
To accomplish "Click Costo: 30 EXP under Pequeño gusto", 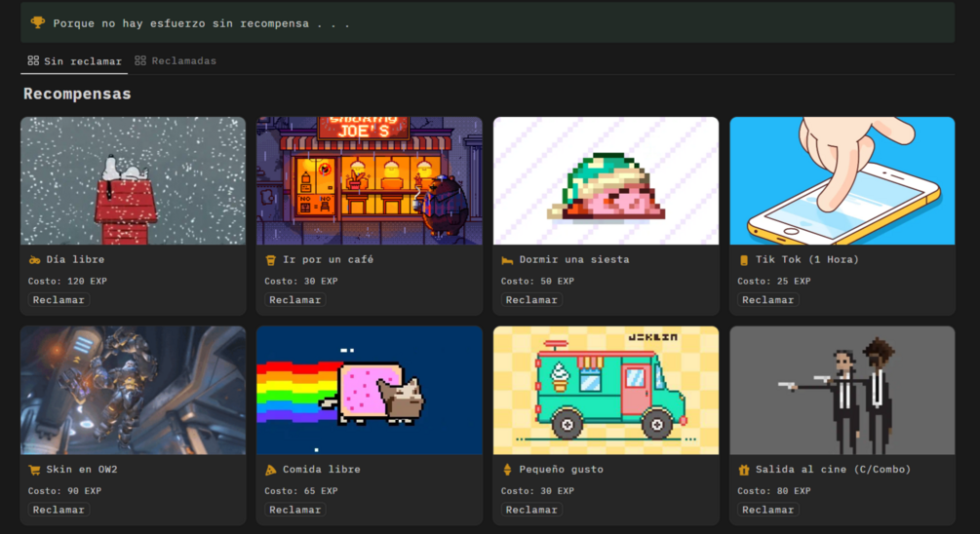I will point(537,491).
